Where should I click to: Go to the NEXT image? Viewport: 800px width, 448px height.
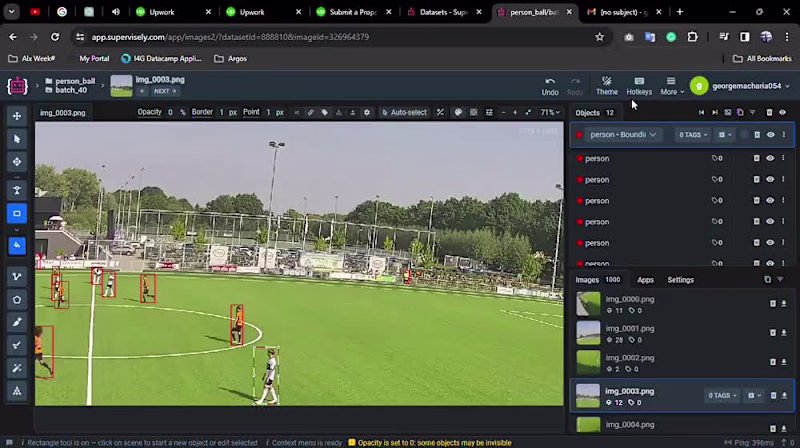point(165,91)
